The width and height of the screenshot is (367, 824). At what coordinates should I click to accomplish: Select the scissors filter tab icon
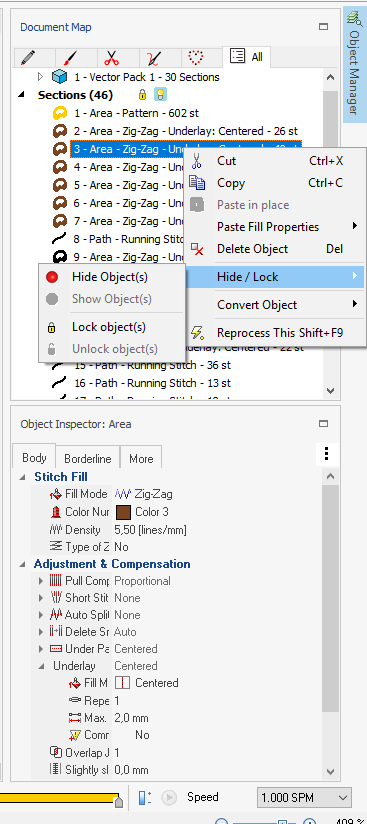(x=112, y=57)
